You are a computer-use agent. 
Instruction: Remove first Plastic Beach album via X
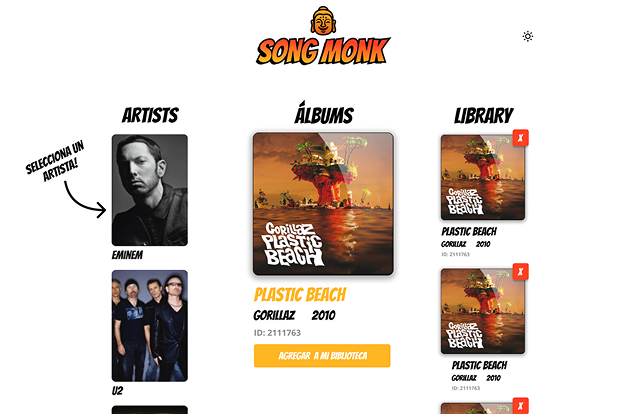coord(520,138)
